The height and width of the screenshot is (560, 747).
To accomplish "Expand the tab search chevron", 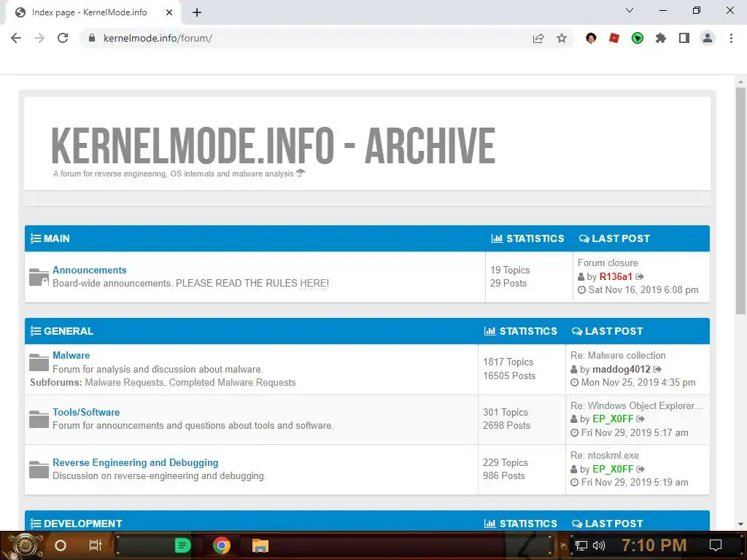I will [630, 10].
